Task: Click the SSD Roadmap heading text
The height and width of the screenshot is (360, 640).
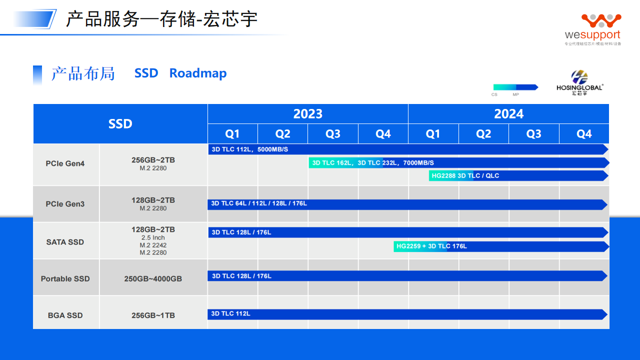Action: [180, 73]
